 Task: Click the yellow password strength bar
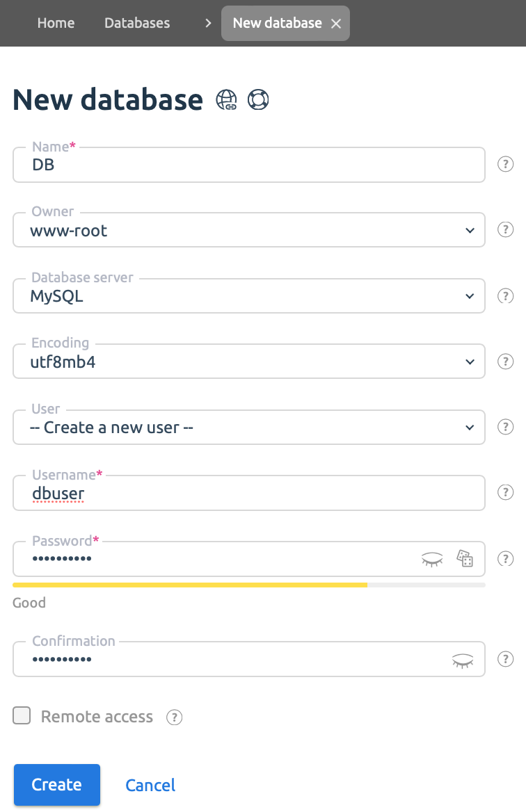click(x=190, y=585)
